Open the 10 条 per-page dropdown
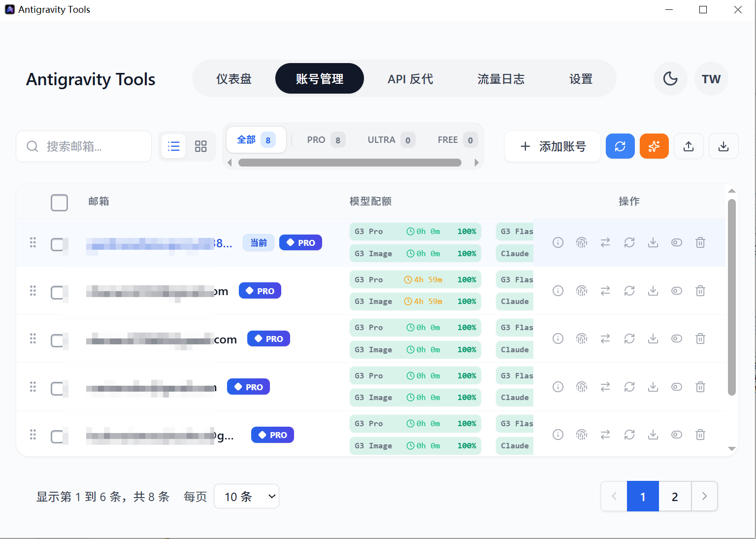Image resolution: width=756 pixels, height=539 pixels. click(247, 496)
